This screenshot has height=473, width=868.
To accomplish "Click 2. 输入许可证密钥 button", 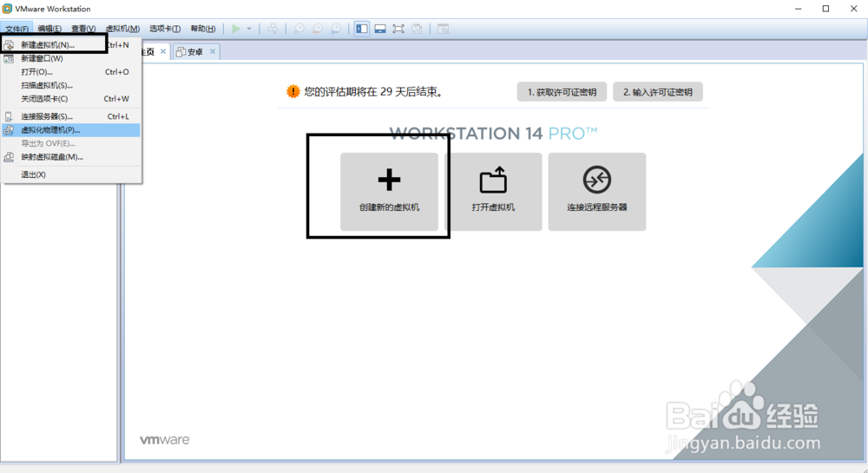I will 658,92.
